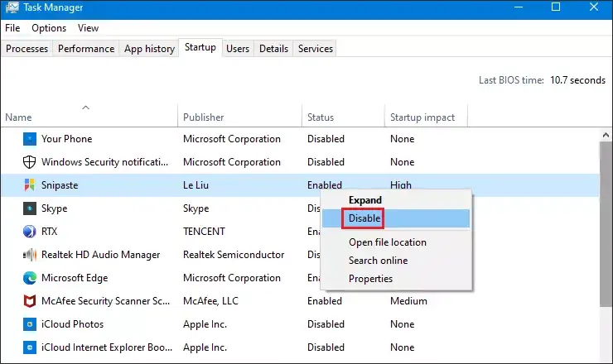613x364 pixels.
Task: Click the Your Phone app icon
Action: (29, 139)
